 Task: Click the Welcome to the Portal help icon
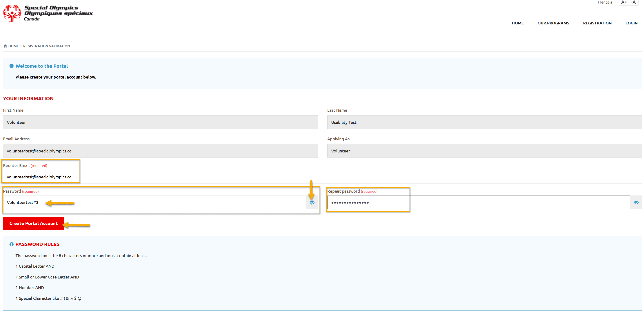click(x=11, y=66)
